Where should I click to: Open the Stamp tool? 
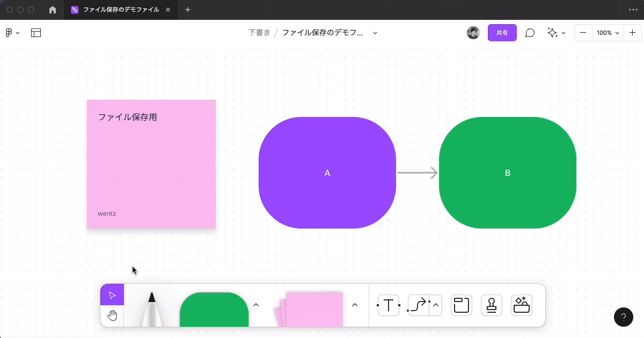point(492,305)
